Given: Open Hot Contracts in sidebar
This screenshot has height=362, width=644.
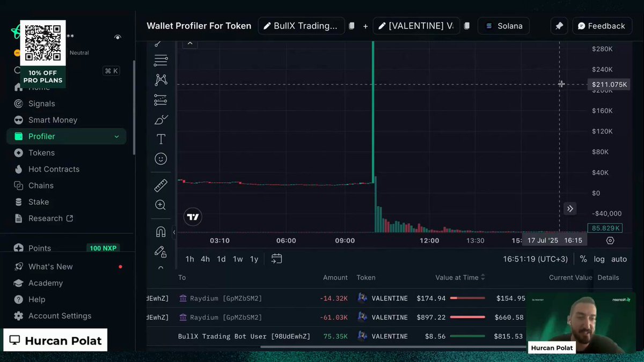Looking at the screenshot, I should click(54, 169).
